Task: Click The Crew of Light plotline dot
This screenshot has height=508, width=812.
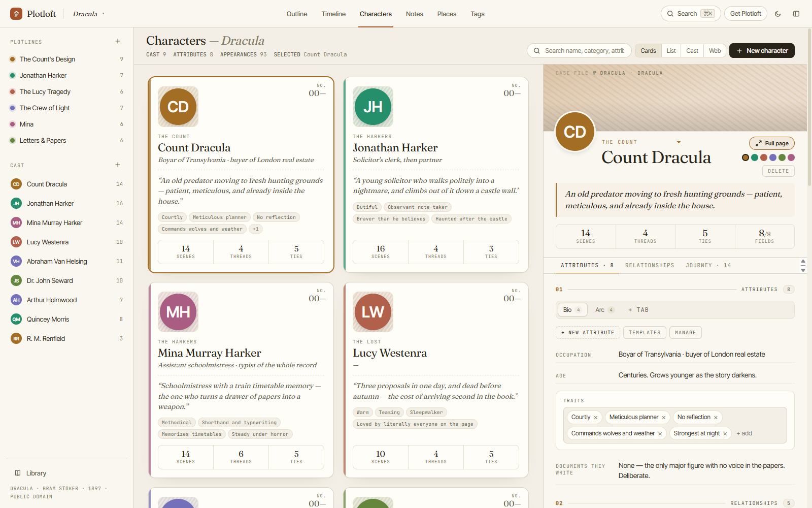Action: coord(13,108)
